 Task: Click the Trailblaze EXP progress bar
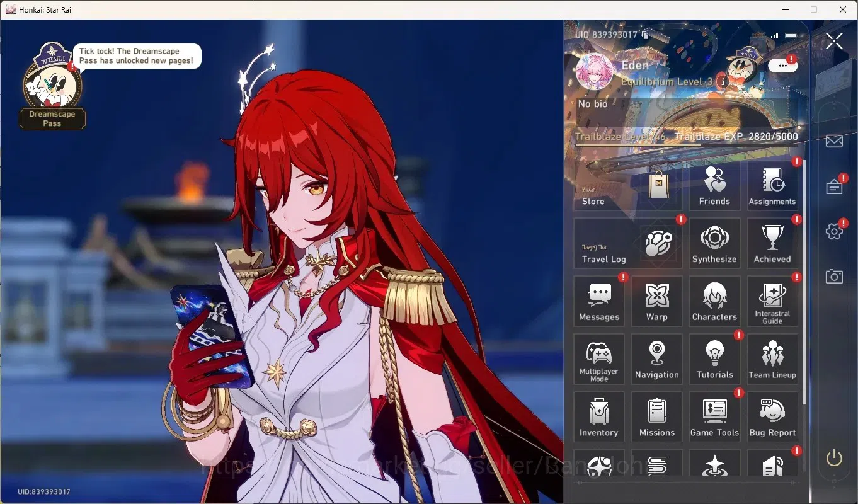(687, 145)
